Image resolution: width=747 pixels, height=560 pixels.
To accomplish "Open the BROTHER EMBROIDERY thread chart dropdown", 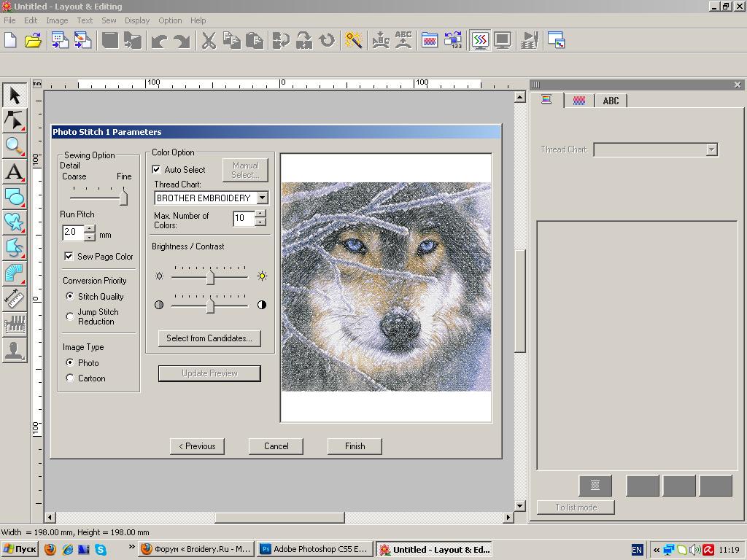I will coord(262,198).
